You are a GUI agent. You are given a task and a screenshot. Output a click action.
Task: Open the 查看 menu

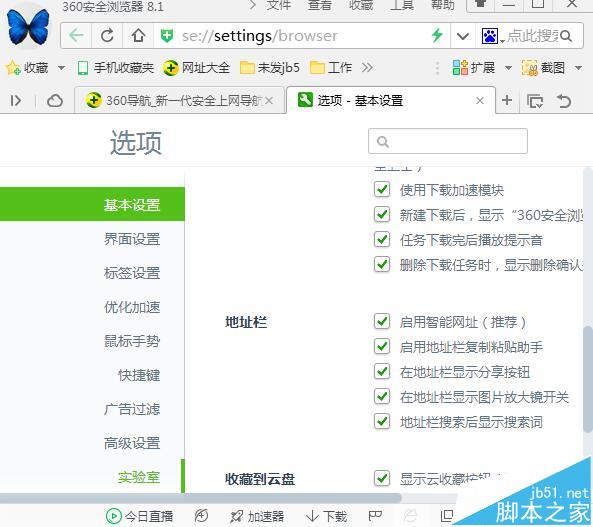click(x=320, y=5)
